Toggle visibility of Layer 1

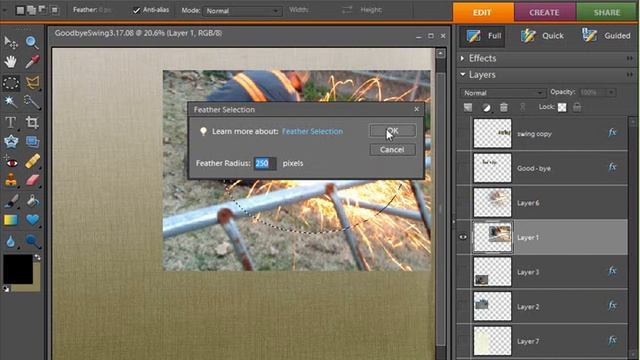pos(463,237)
